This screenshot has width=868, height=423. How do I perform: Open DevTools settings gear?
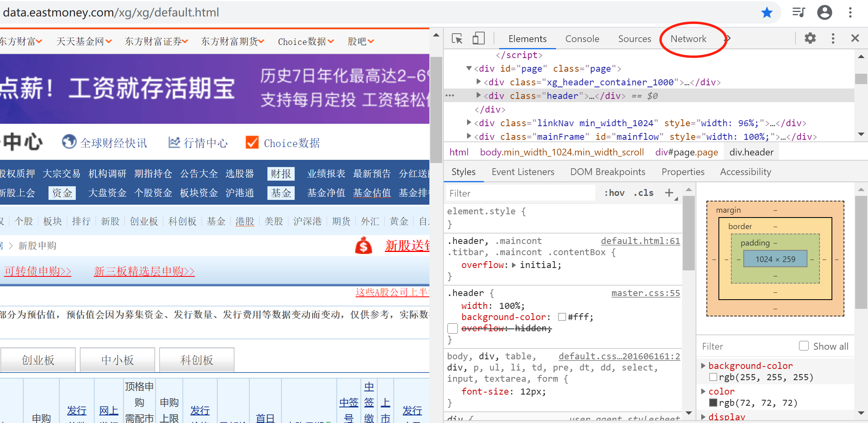pyautogui.click(x=810, y=38)
